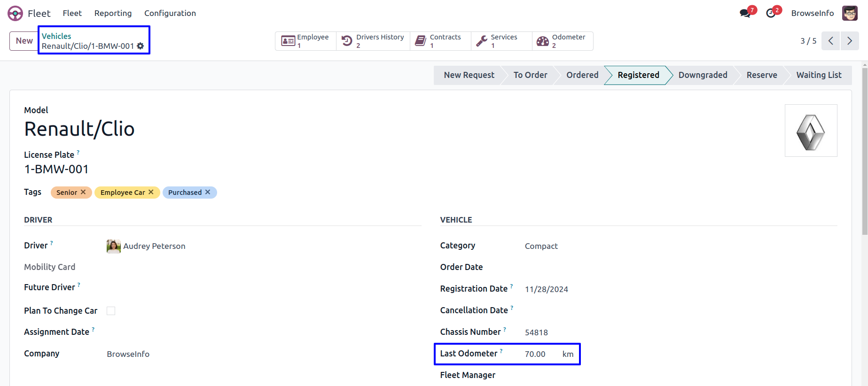Open the Category dropdown showing Compact
Viewport: 868px width, 386px height.
tap(680, 246)
